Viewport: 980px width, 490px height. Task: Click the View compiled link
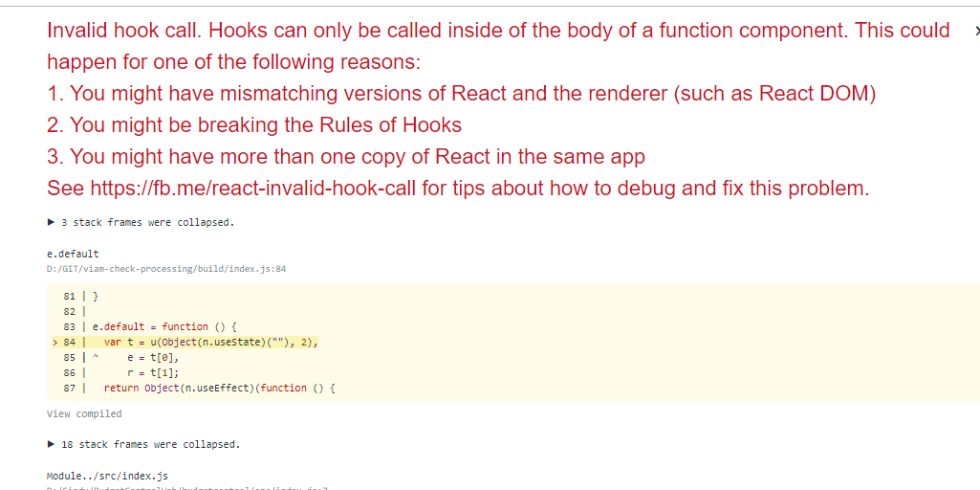[x=84, y=413]
